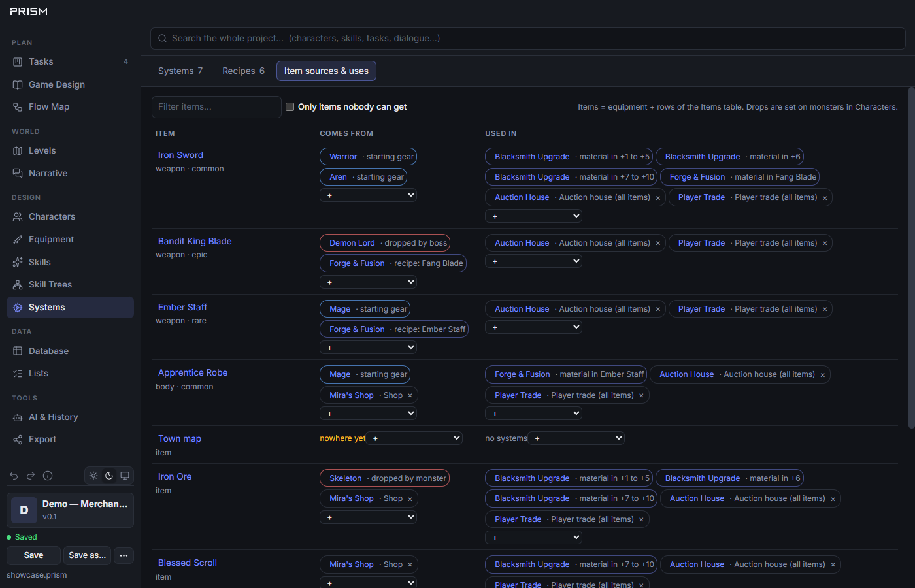This screenshot has width=915, height=588.
Task: Open the Game Design page
Action: [70, 84]
